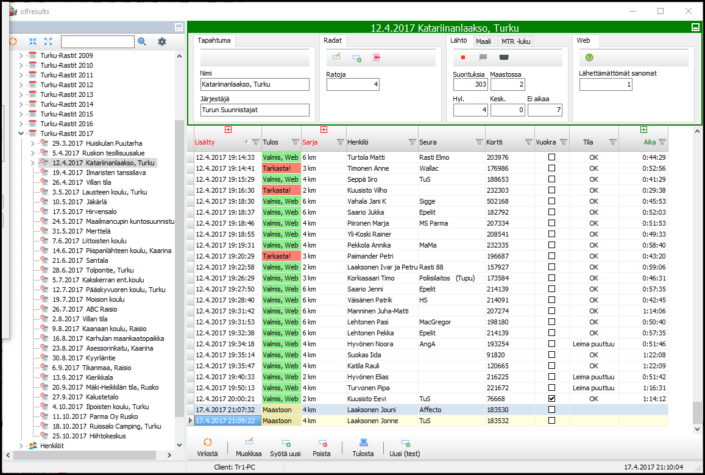Tick the Vuokra checkbox for Laaksonen Jouni
The width and height of the screenshot is (705, 475).
[x=551, y=410]
